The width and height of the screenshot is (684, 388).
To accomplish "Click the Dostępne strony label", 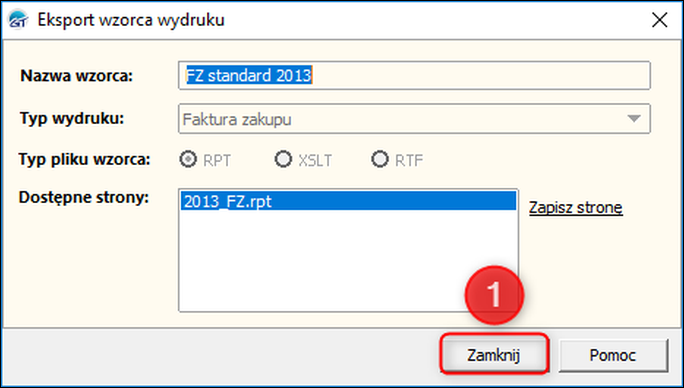I will coord(84,197).
